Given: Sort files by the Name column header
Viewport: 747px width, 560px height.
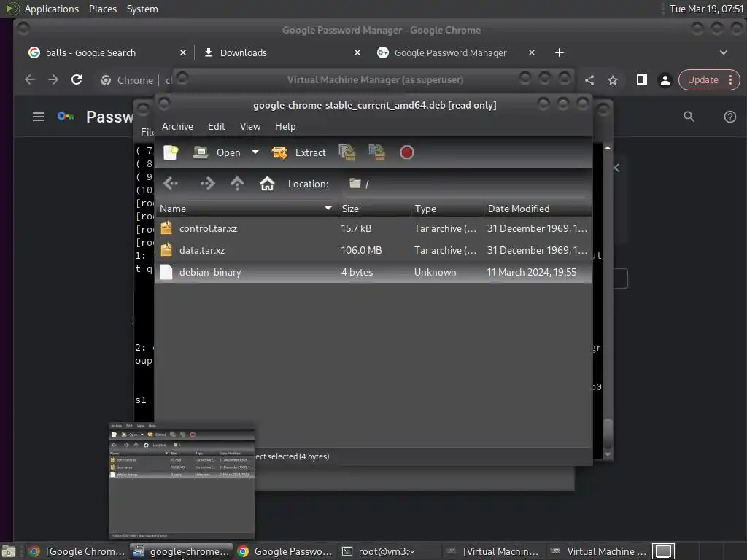Looking at the screenshot, I should click(x=247, y=209).
